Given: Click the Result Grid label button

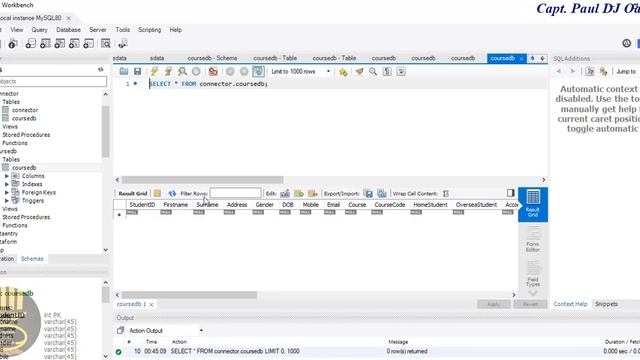Looking at the screenshot, I should 133,193.
